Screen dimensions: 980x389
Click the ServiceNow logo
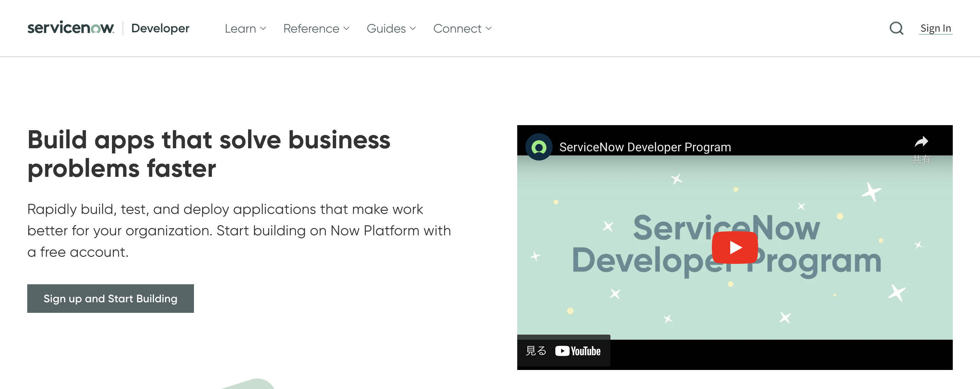tap(71, 28)
